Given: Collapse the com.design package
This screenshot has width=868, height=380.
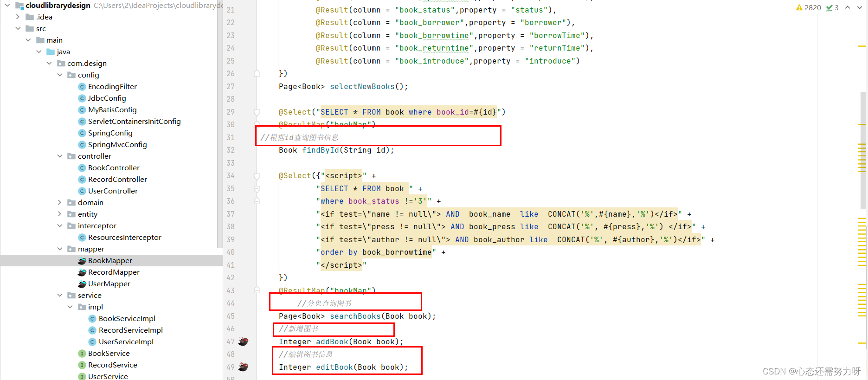Looking at the screenshot, I should click(x=49, y=63).
